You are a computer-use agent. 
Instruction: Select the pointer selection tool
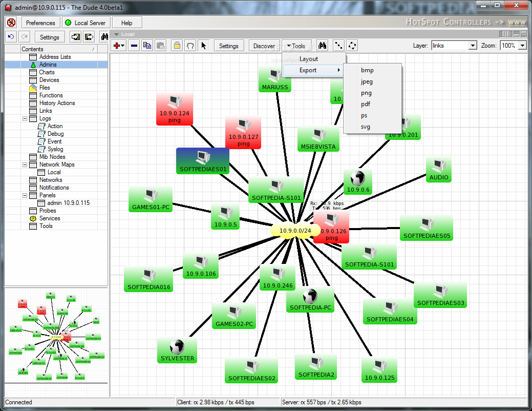point(203,45)
